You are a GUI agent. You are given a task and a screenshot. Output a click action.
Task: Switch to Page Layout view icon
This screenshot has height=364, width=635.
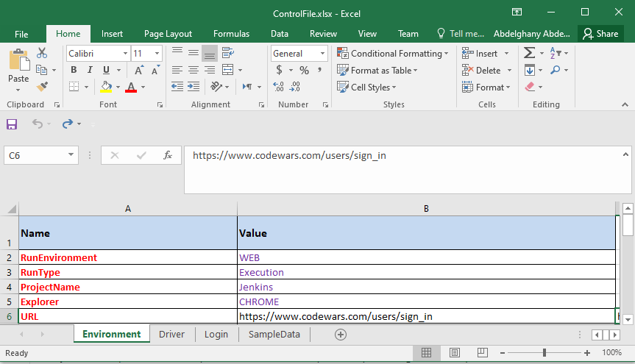click(x=455, y=353)
